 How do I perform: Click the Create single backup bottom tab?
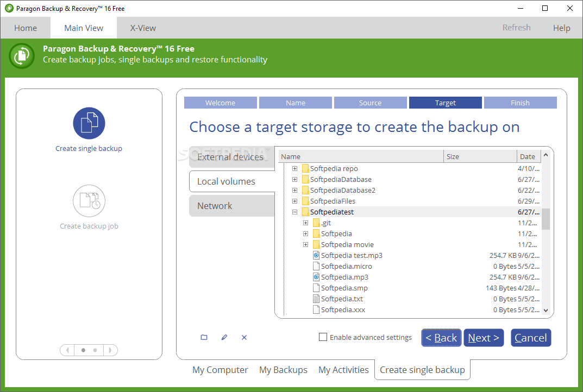point(422,370)
